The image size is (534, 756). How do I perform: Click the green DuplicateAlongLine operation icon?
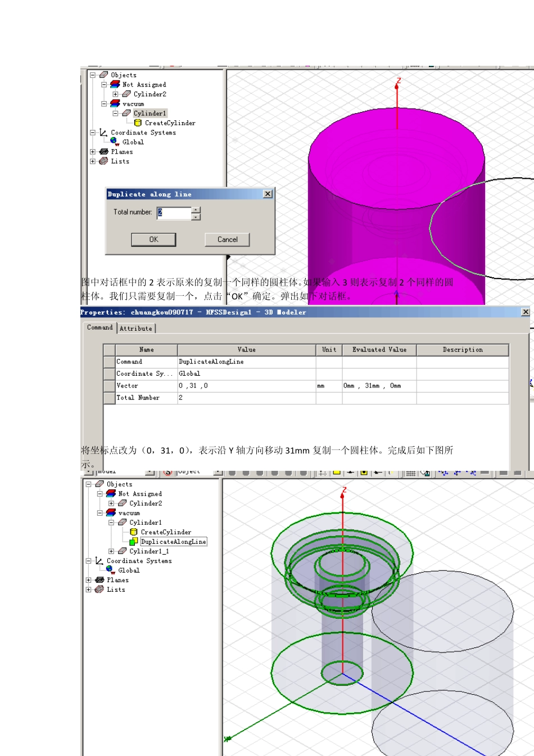pyautogui.click(x=133, y=542)
